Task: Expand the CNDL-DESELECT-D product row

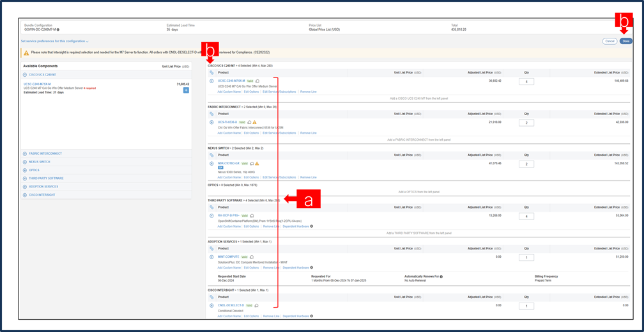Action: pyautogui.click(x=211, y=305)
